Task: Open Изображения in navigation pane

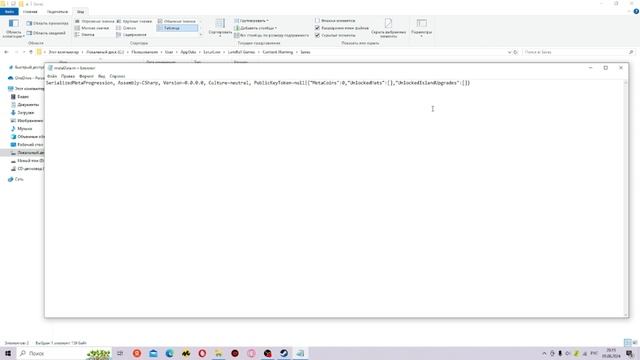Action: point(27,121)
